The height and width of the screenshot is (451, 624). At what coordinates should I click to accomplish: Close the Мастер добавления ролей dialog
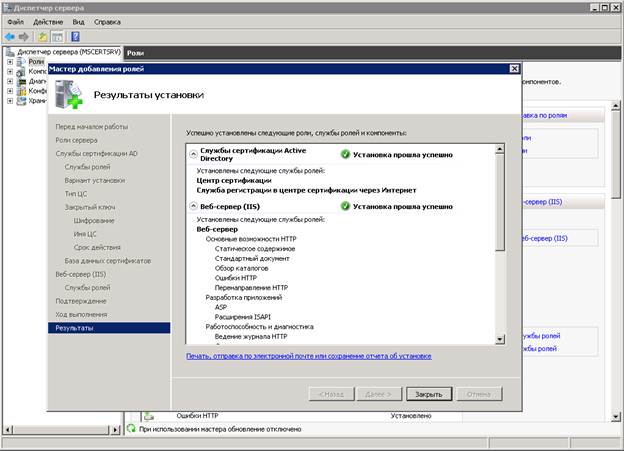514,68
